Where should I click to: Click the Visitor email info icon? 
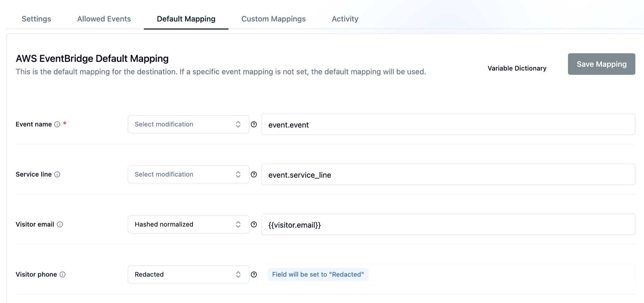tap(60, 225)
